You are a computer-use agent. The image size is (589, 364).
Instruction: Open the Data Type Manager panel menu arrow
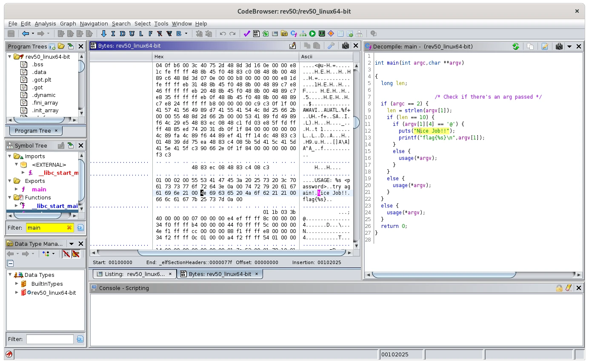[71, 244]
